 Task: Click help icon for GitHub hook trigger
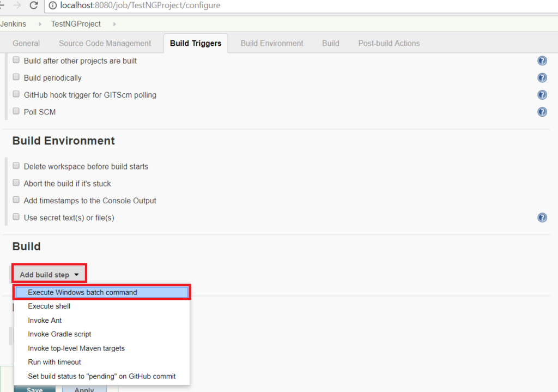[x=542, y=95]
